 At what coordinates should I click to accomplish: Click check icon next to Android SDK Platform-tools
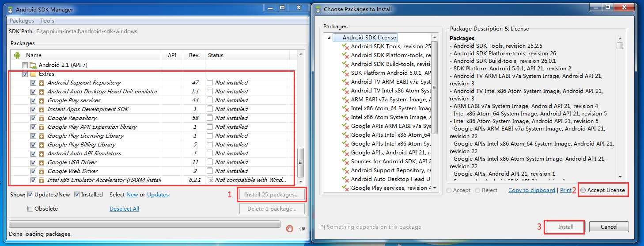click(x=345, y=55)
